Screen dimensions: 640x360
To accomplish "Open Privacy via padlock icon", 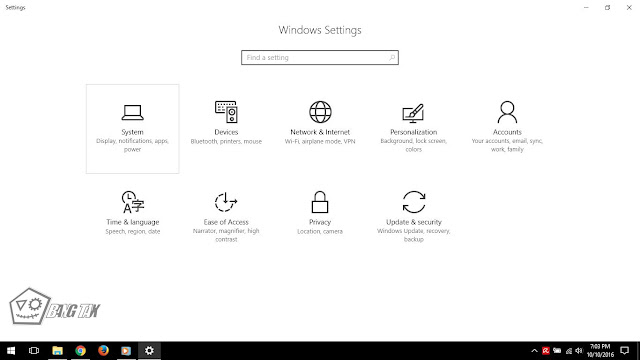I will (320, 202).
